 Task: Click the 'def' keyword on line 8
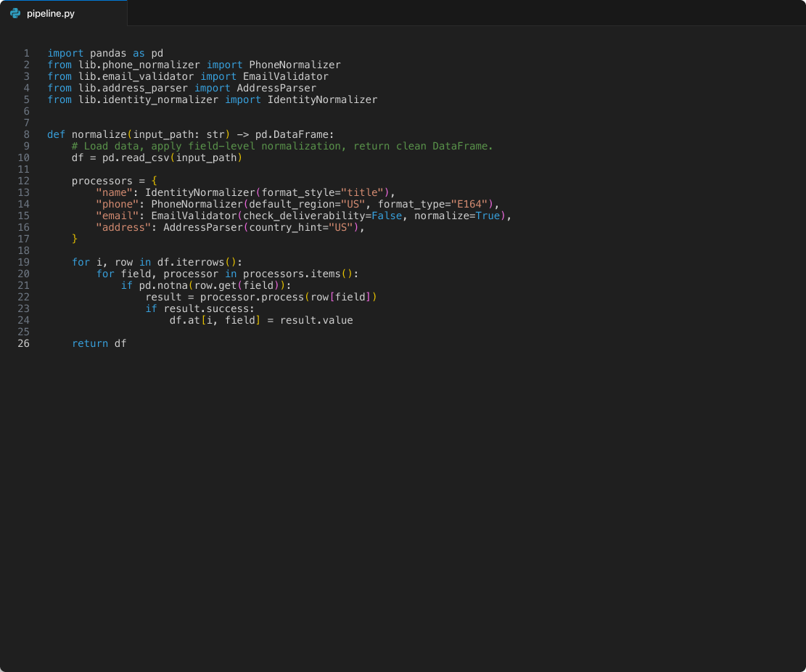coord(57,135)
